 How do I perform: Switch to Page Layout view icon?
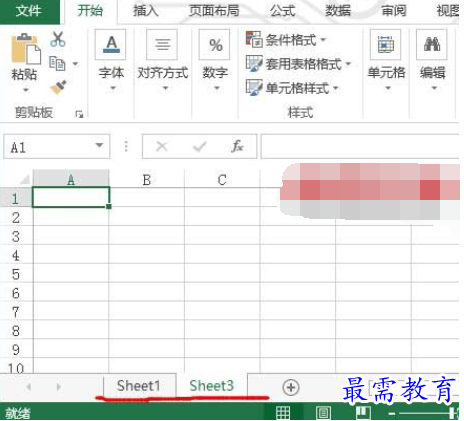pyautogui.click(x=323, y=413)
